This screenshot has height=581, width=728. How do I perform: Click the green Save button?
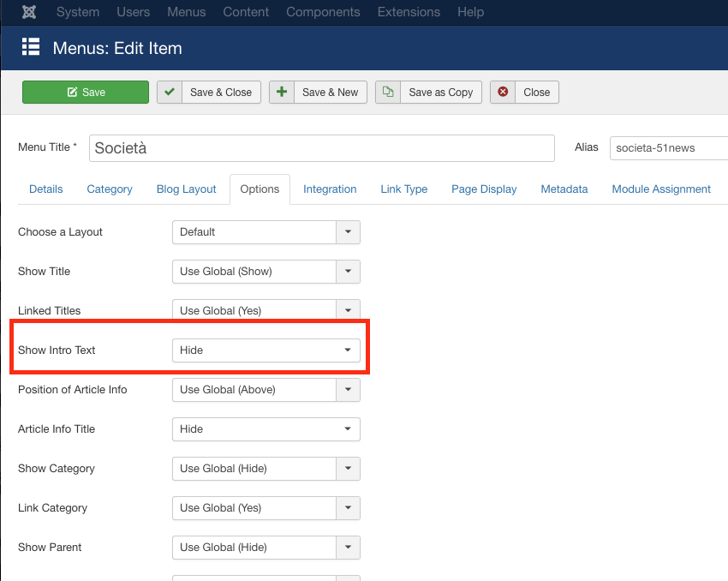pos(86,93)
